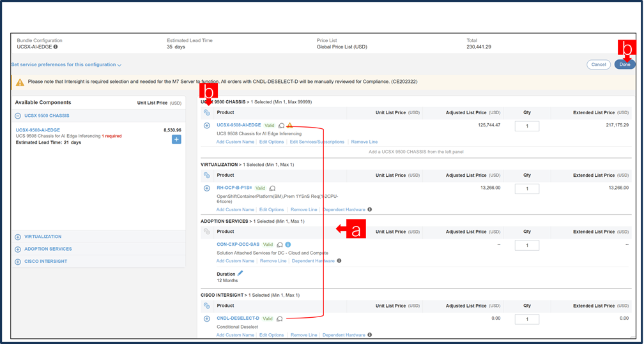
Task: Click the warning icon next to UCSX-9508-AI-EDGE
Action: 290,125
